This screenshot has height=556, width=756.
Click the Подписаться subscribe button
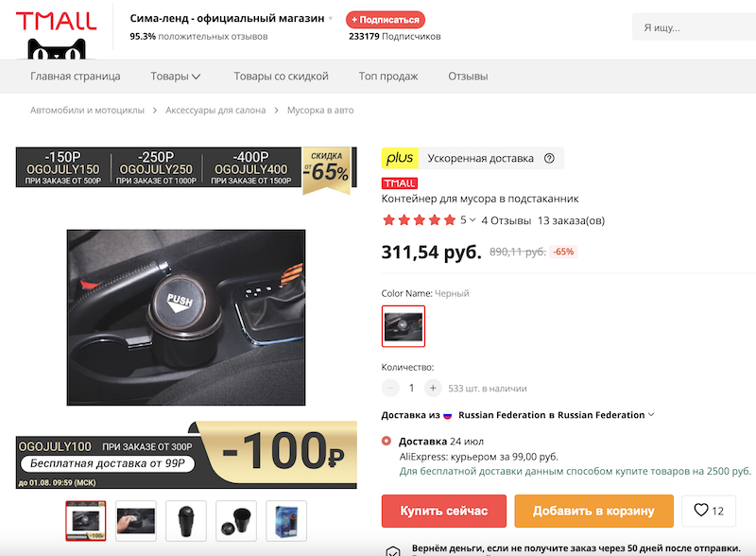(x=386, y=20)
